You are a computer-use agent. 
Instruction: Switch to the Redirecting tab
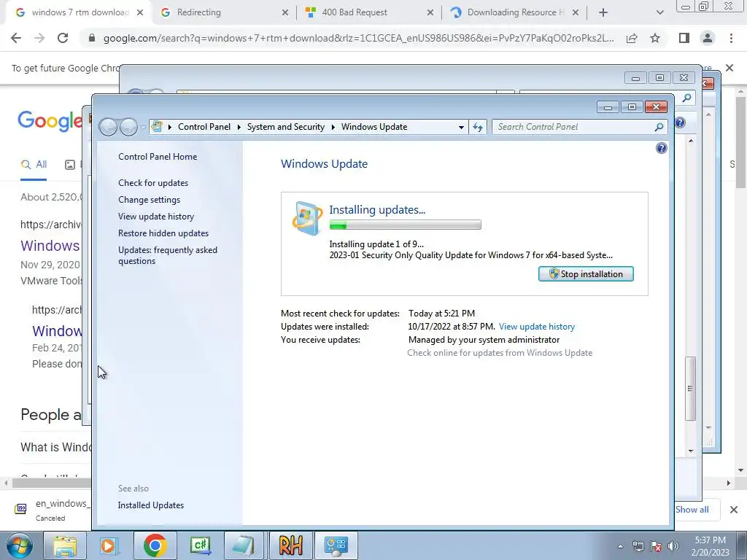pos(224,12)
